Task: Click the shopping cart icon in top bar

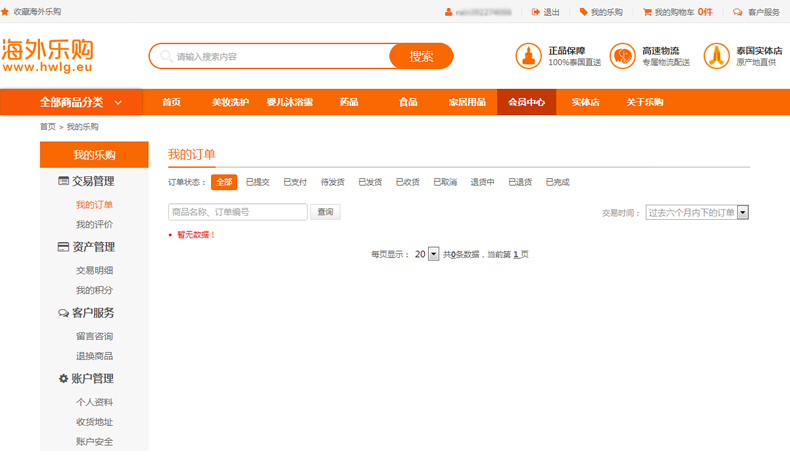Action: (646, 12)
